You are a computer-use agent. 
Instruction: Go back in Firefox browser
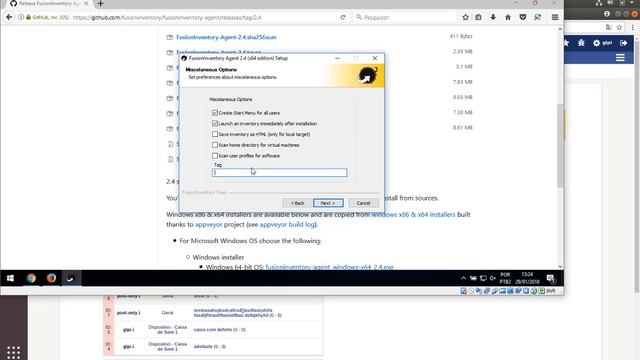point(9,17)
